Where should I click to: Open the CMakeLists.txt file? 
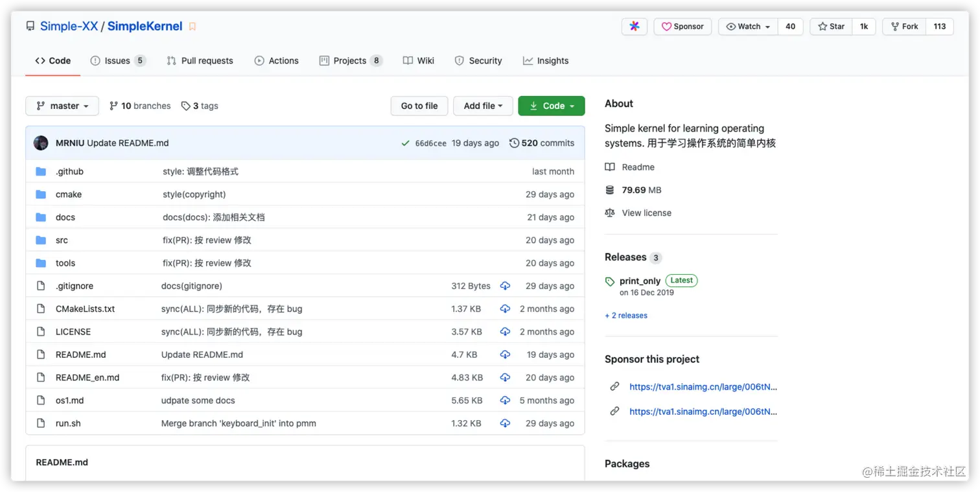pyautogui.click(x=85, y=309)
